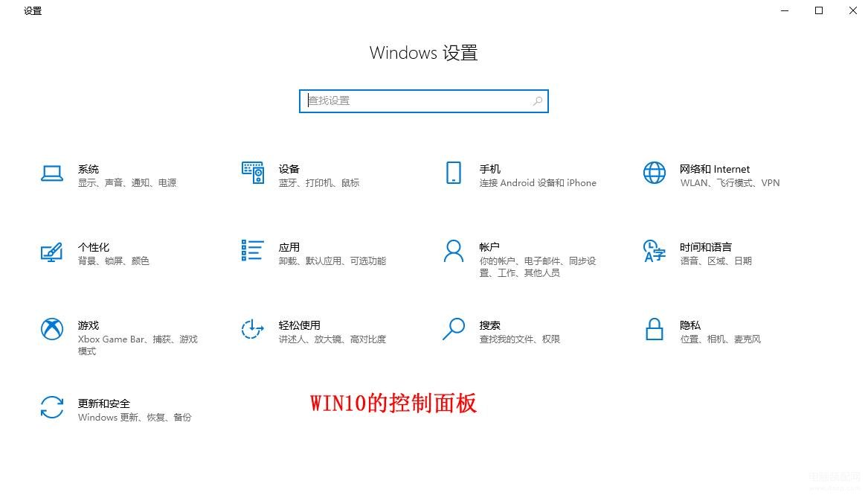The height and width of the screenshot is (498, 868).
Task: Minimize the 设置 window
Action: pyautogui.click(x=785, y=10)
